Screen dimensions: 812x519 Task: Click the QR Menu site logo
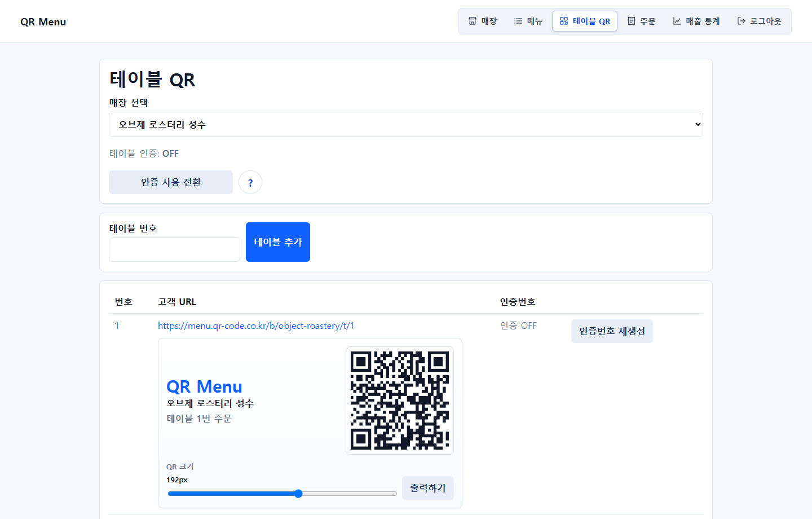tap(43, 21)
